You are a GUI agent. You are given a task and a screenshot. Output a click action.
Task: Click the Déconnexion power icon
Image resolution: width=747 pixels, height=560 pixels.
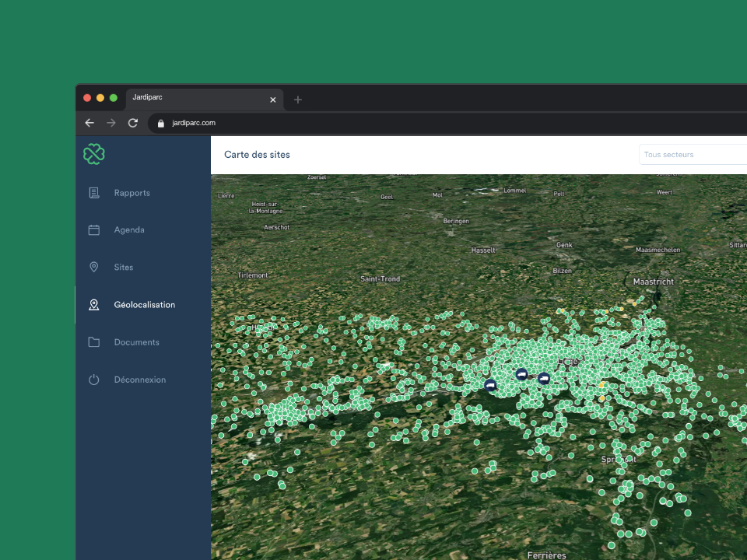[94, 380]
